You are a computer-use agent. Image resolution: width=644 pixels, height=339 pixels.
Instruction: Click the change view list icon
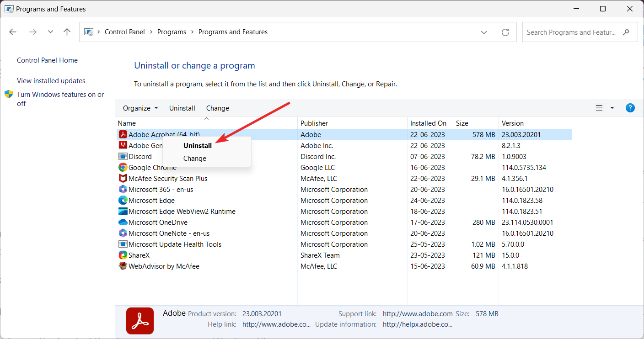(599, 108)
